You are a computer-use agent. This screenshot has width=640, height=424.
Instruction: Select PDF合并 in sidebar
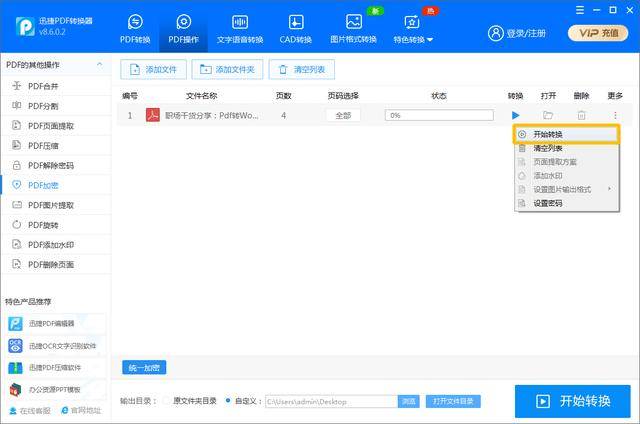[x=56, y=86]
